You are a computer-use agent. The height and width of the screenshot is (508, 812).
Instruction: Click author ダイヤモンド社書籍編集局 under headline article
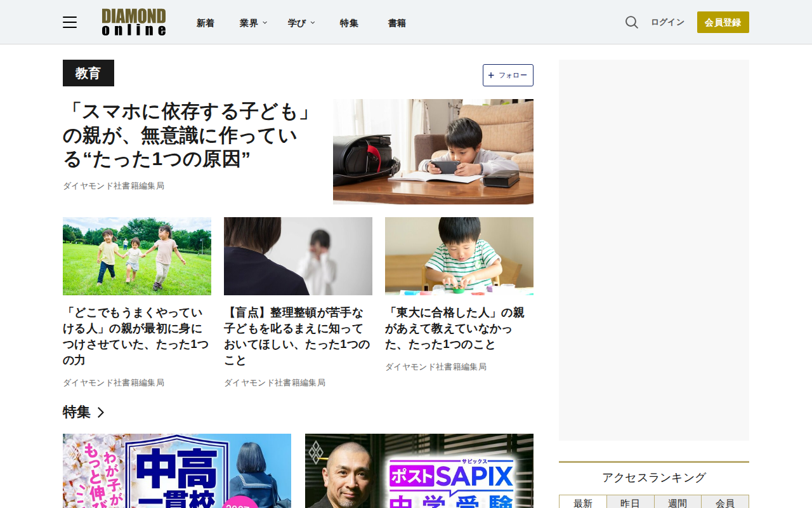coord(114,186)
